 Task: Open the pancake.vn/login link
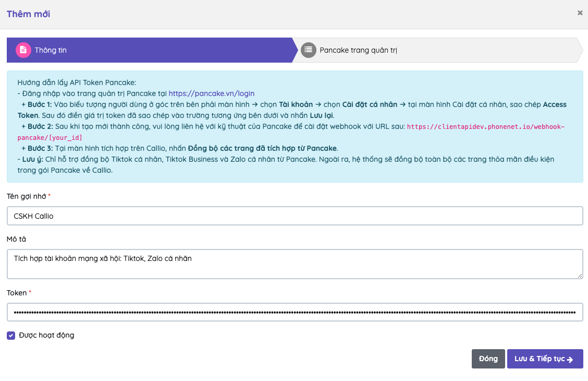pyautogui.click(x=212, y=93)
